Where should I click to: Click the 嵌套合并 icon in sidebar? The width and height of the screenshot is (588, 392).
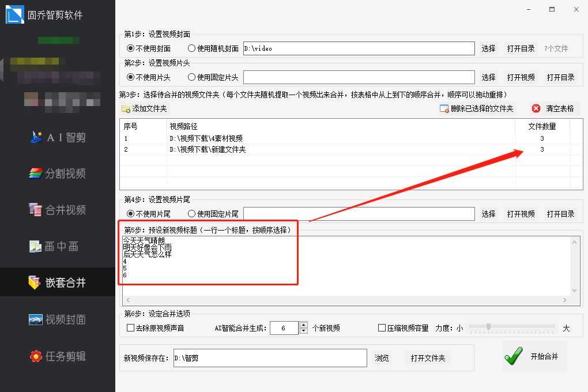pos(35,282)
